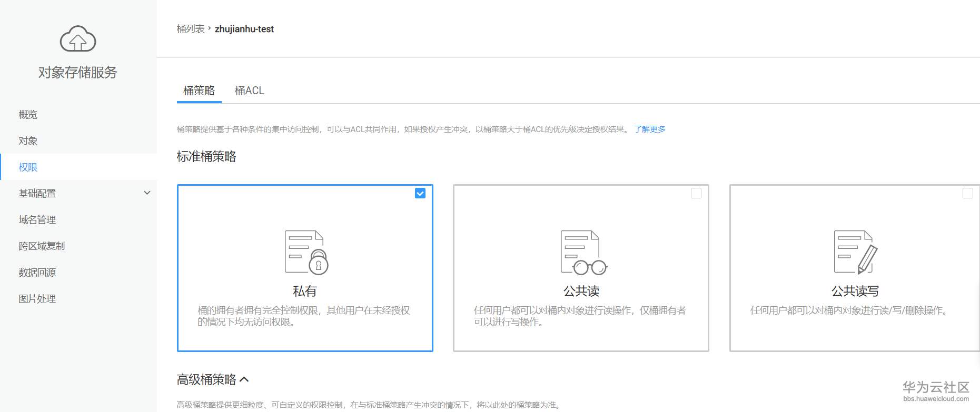Open 图片处理 in the sidebar
The height and width of the screenshot is (412, 980).
37,299
